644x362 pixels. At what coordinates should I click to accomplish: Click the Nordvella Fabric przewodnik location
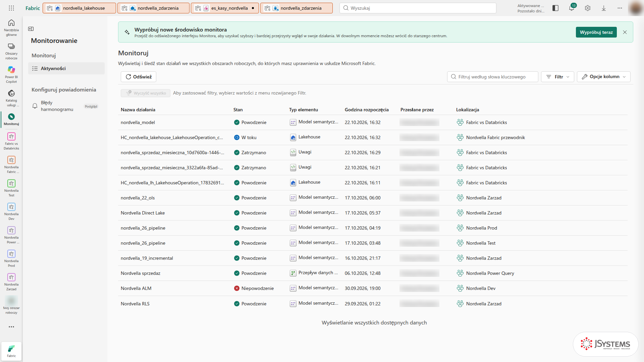point(495,137)
